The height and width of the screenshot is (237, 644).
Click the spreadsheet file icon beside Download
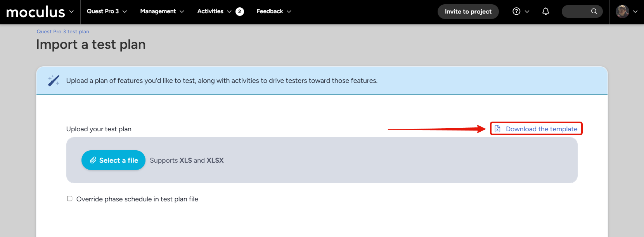pos(497,129)
